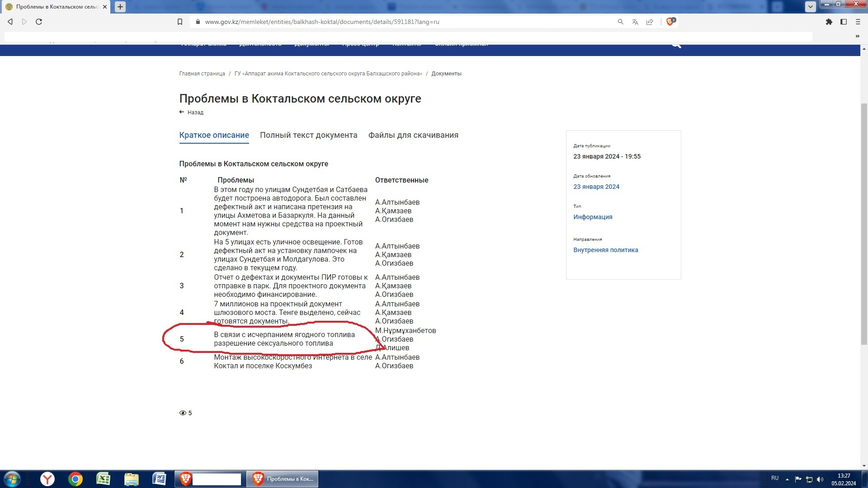
Task: Expand the tab search dropdown arrow
Action: coord(810,6)
